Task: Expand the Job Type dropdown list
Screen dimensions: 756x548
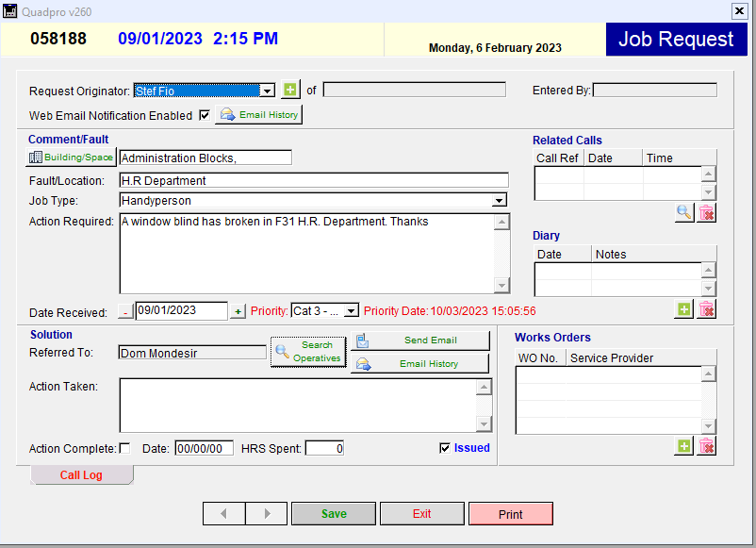Action: tap(499, 201)
